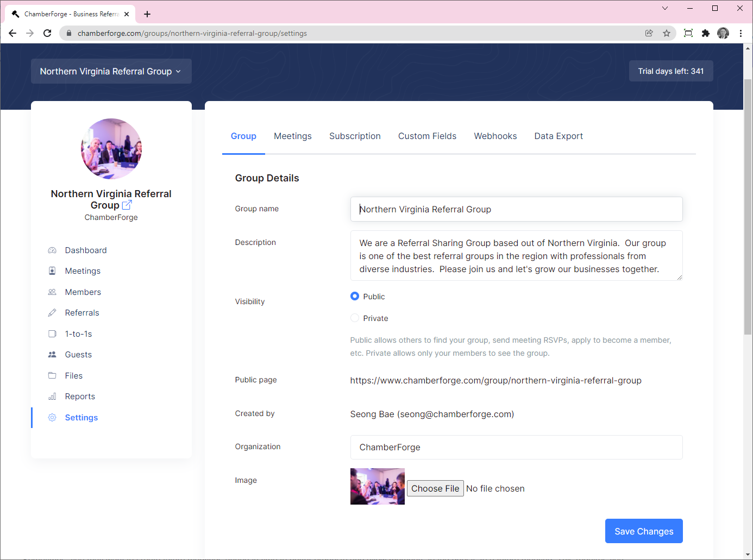Image resolution: width=753 pixels, height=560 pixels.
Task: Select the Dashboard icon in sidebar
Action: [x=52, y=250]
